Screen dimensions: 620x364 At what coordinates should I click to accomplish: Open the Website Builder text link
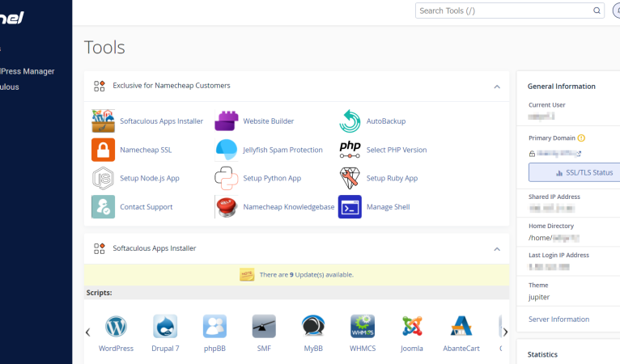tap(269, 121)
